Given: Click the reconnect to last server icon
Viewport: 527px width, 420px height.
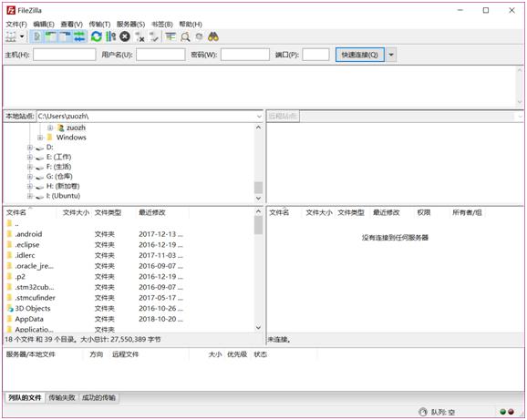Looking at the screenshot, I should coord(154,36).
